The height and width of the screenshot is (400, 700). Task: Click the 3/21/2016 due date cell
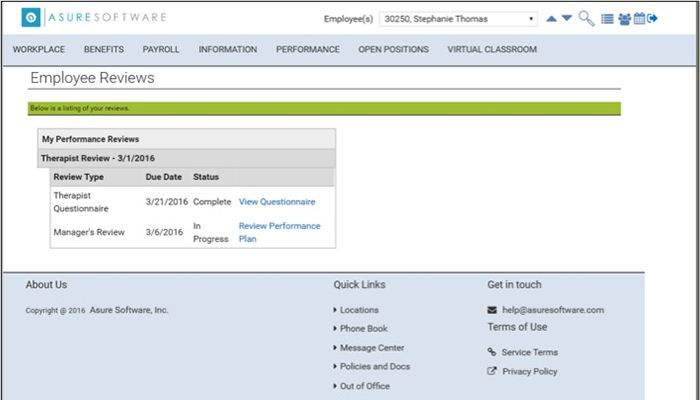167,202
